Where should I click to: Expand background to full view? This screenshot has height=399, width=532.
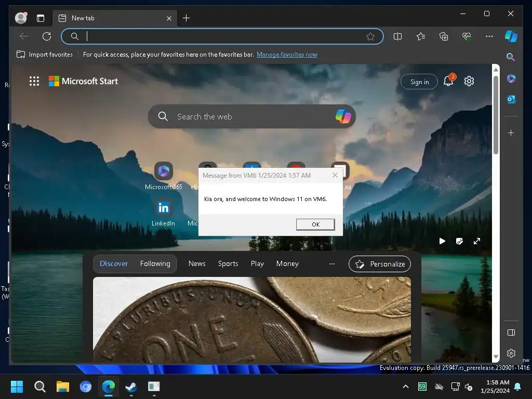[477, 241]
